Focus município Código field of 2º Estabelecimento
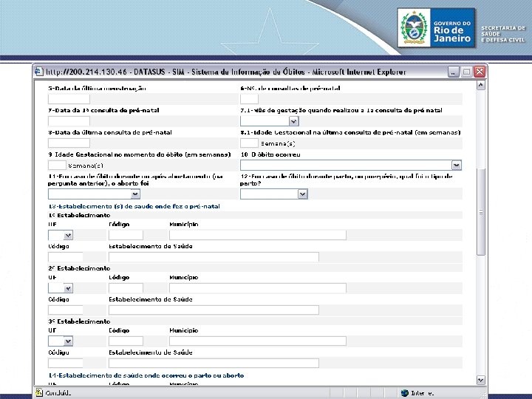The width and height of the screenshot is (532, 399). point(126,288)
